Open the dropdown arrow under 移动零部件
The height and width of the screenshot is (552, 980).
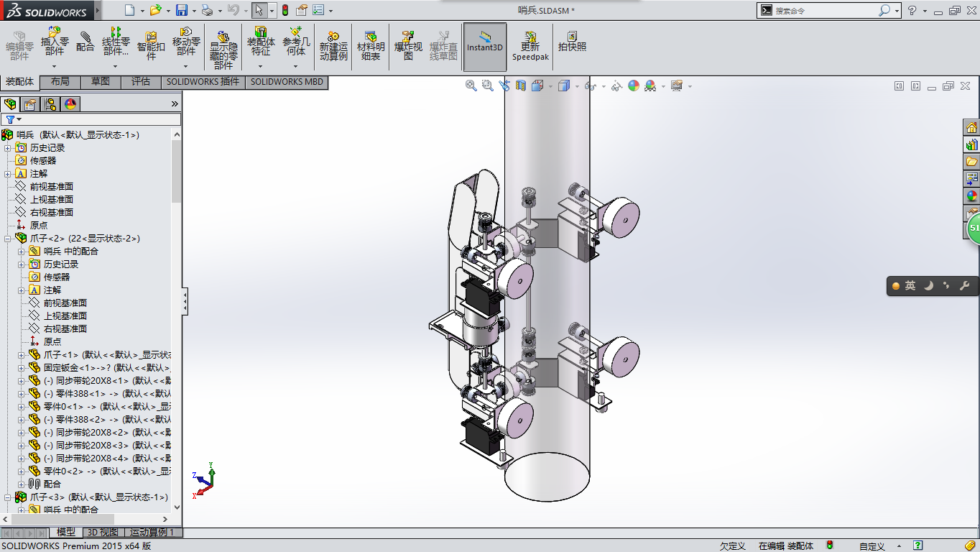[186, 66]
